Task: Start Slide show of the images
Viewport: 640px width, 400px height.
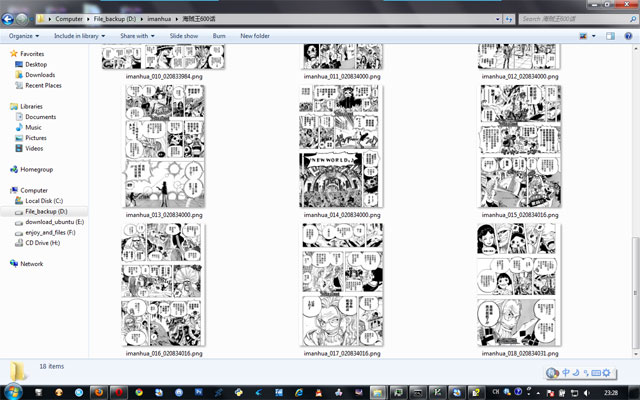Action: [184, 36]
